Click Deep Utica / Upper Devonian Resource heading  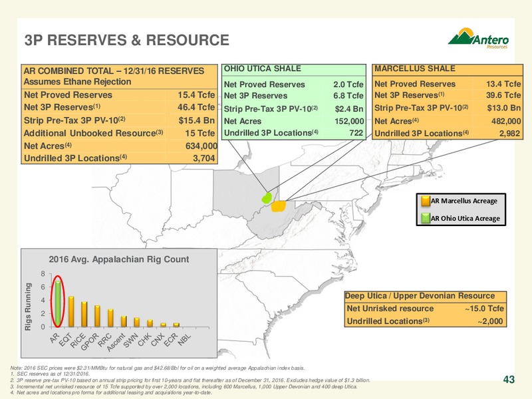pyautogui.click(x=420, y=295)
